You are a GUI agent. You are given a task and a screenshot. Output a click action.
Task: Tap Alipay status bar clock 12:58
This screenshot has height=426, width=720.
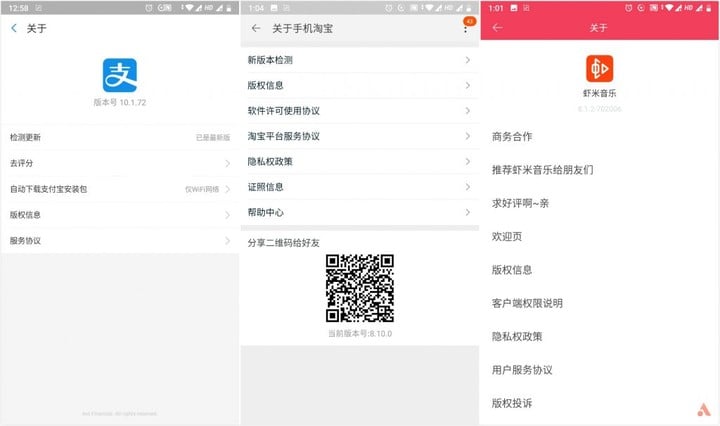(x=19, y=8)
